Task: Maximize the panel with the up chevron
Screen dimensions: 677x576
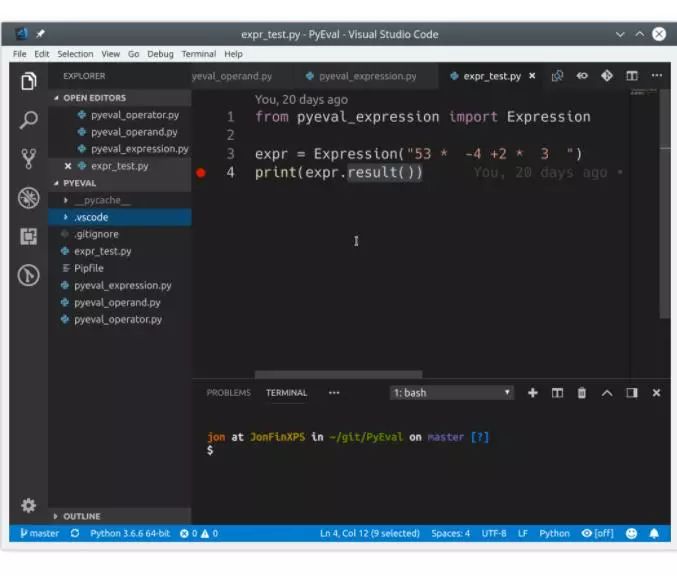Action: (x=607, y=393)
